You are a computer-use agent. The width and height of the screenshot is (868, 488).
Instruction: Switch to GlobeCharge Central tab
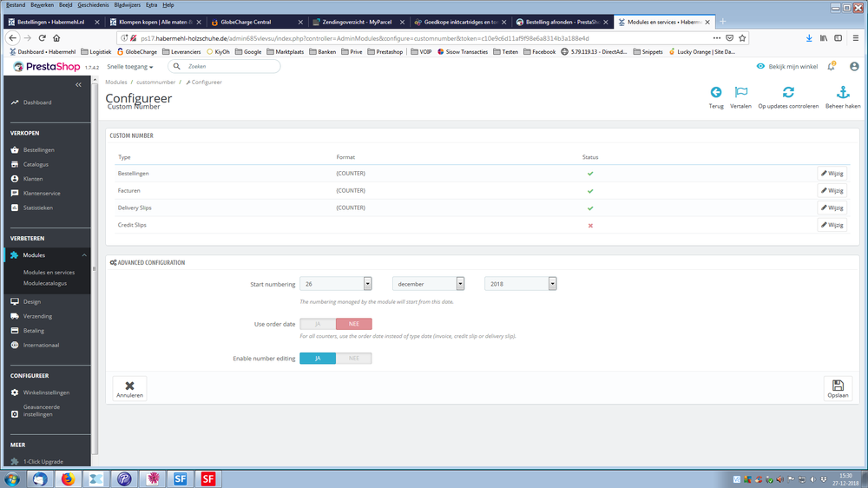tap(258, 23)
